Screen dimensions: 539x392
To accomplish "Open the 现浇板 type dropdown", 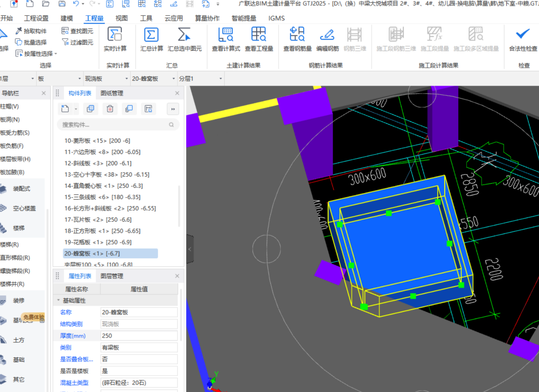I will (x=126, y=79).
